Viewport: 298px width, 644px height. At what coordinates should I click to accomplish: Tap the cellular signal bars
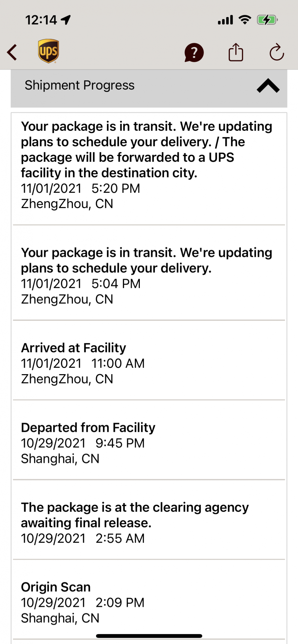pos(225,20)
